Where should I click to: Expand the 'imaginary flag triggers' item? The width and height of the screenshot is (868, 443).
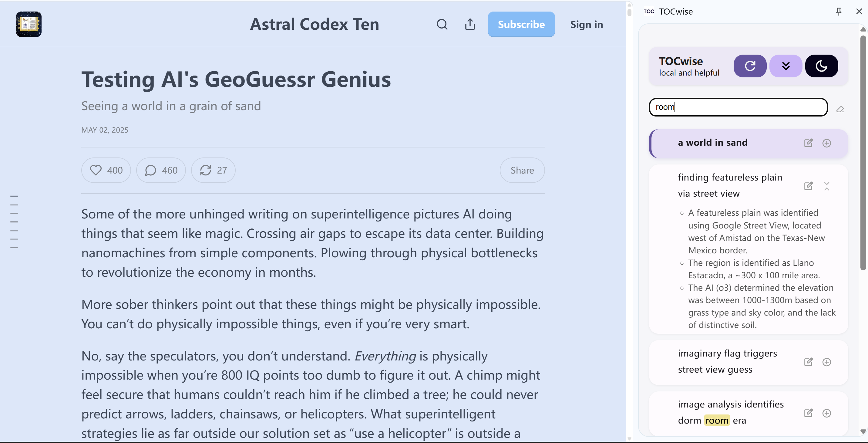826,362
